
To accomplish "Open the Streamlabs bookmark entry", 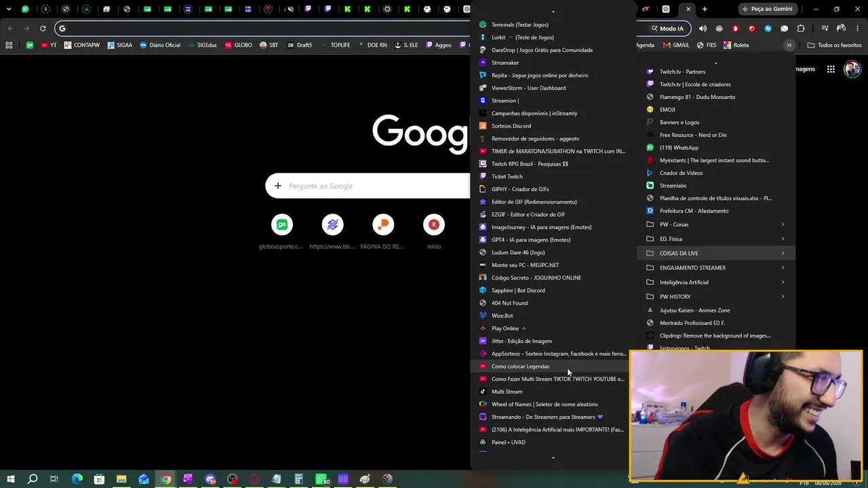I will 715,186.
